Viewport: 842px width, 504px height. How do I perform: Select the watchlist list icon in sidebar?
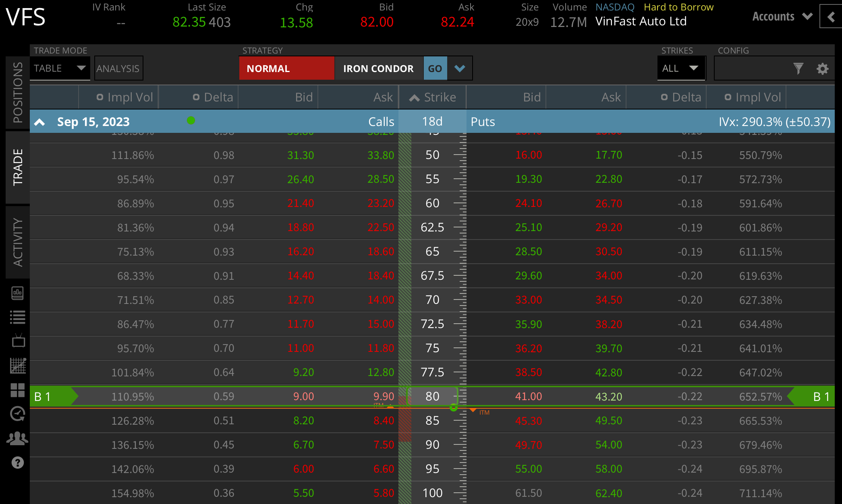[x=18, y=317]
